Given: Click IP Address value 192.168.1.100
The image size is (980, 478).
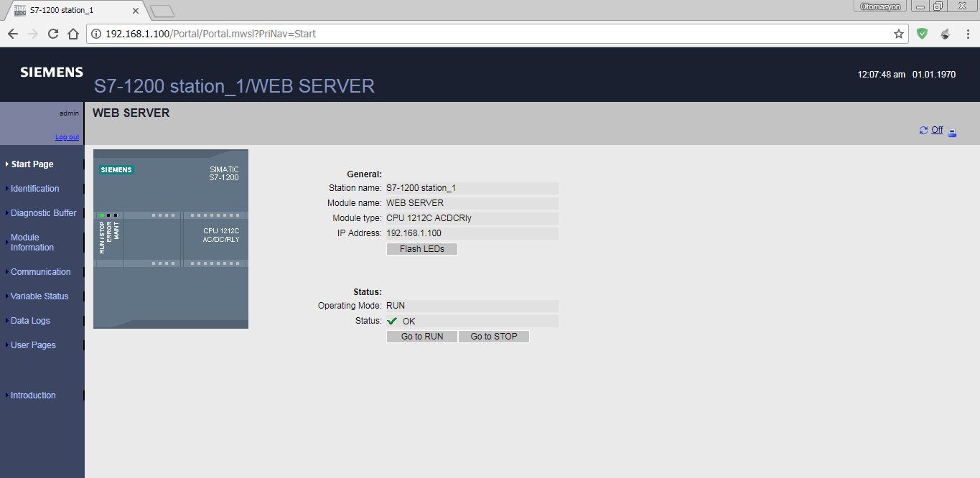Looking at the screenshot, I should (472, 233).
